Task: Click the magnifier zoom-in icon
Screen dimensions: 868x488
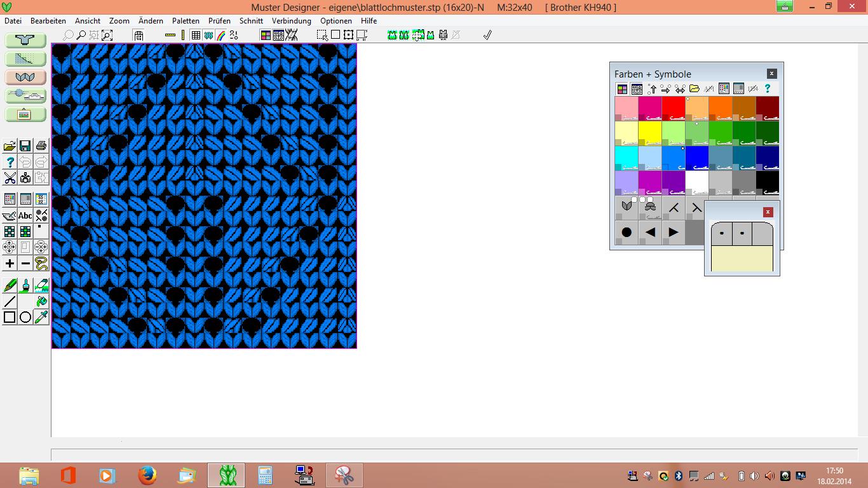Action: point(81,35)
